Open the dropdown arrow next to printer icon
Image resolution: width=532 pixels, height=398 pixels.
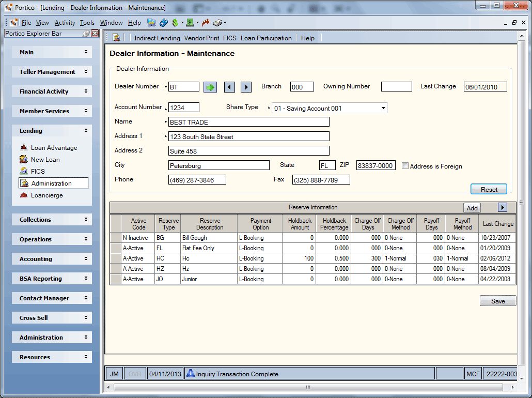(x=225, y=23)
